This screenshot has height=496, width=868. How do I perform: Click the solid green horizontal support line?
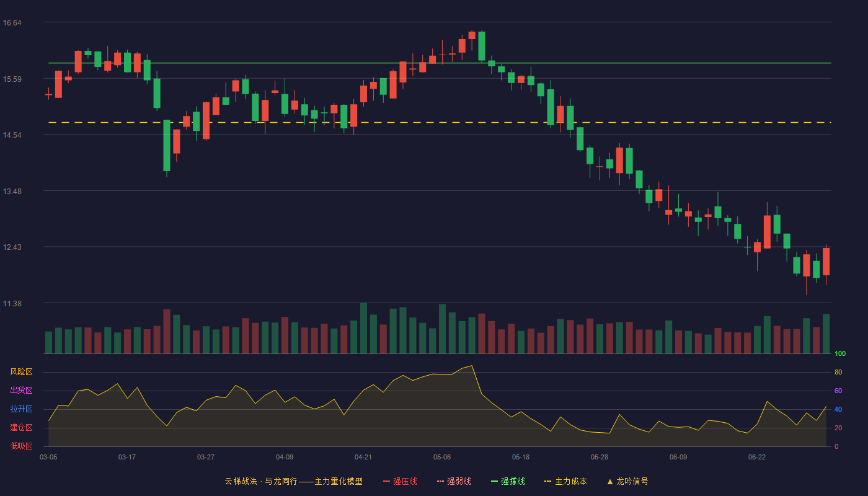pos(440,63)
